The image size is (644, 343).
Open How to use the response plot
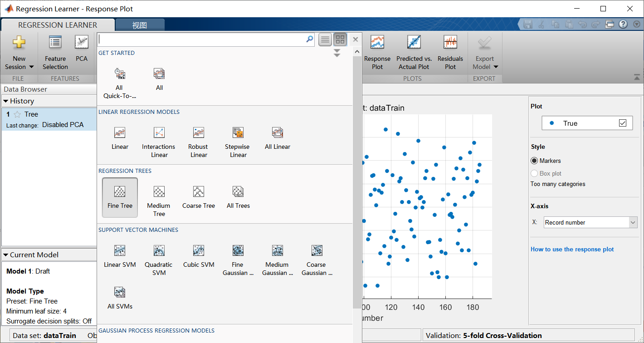(572, 249)
